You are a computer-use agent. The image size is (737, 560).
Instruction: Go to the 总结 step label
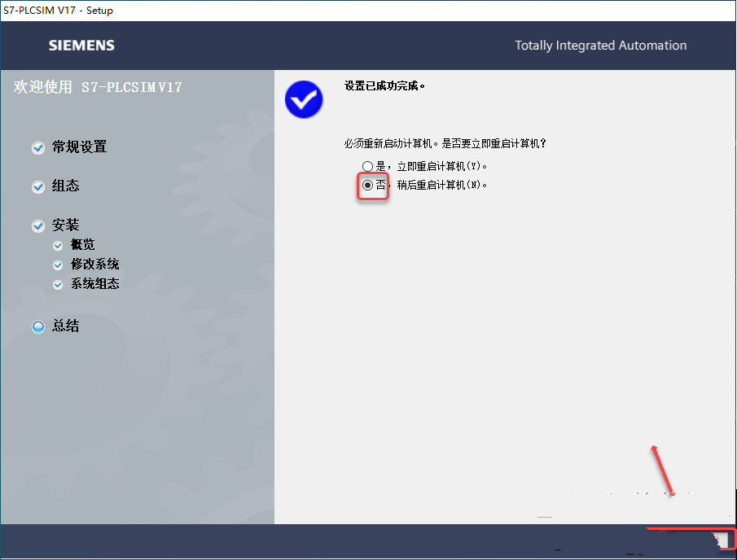(x=65, y=326)
